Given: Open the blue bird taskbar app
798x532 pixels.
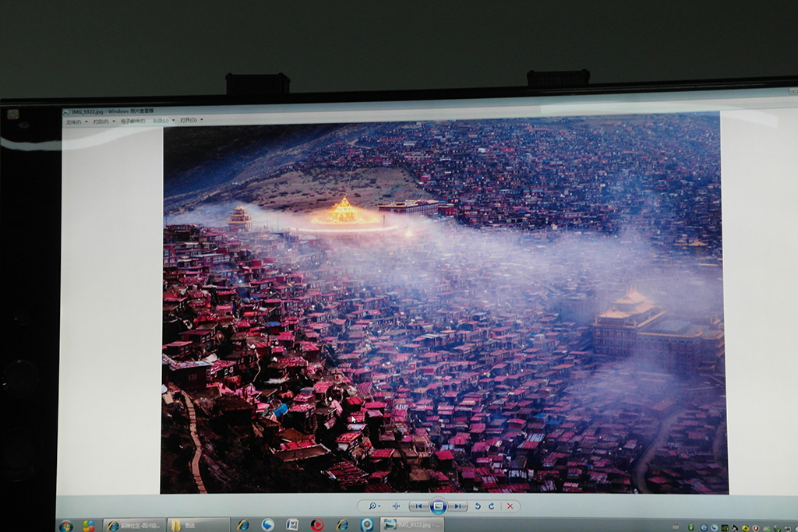Looking at the screenshot, I should coord(268,525).
